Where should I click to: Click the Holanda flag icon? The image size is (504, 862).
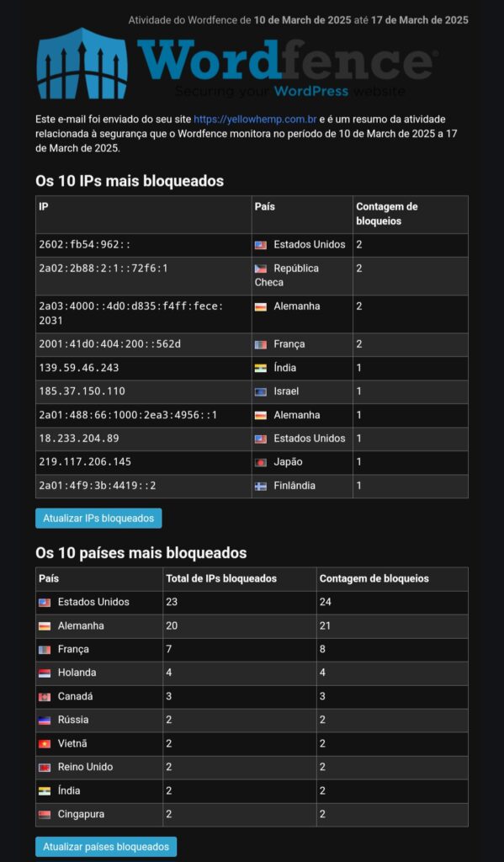point(45,673)
